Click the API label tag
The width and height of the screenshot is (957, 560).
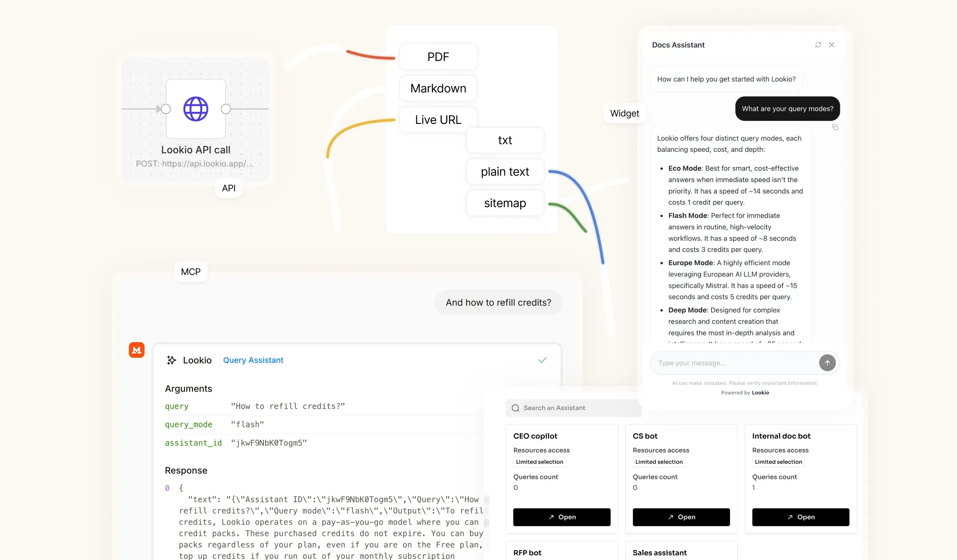pos(229,188)
